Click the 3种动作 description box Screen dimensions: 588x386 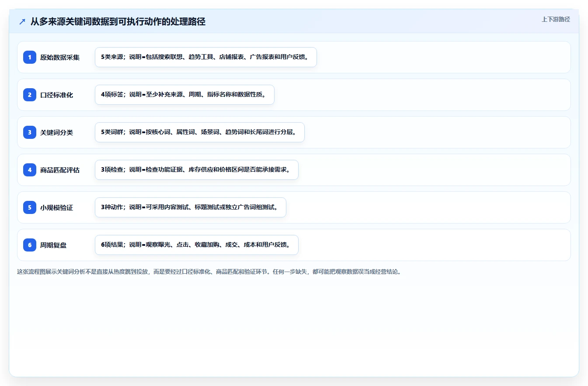[x=190, y=207]
